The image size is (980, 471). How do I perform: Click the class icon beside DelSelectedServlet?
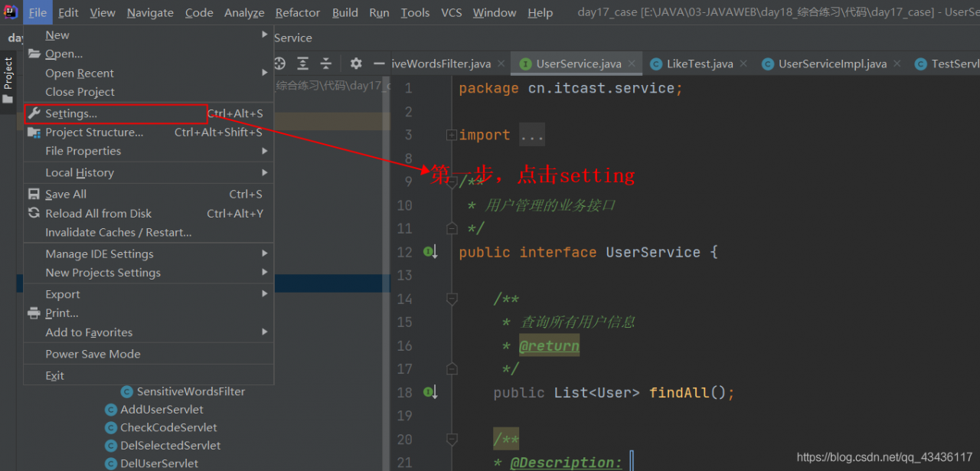pyautogui.click(x=111, y=445)
